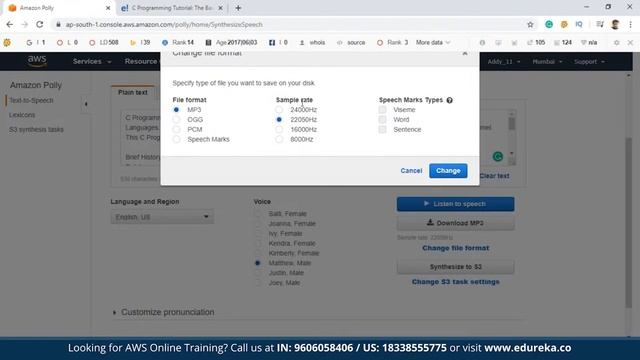The width and height of the screenshot is (640, 360).
Task: Click Listen to speech button
Action: 456,204
